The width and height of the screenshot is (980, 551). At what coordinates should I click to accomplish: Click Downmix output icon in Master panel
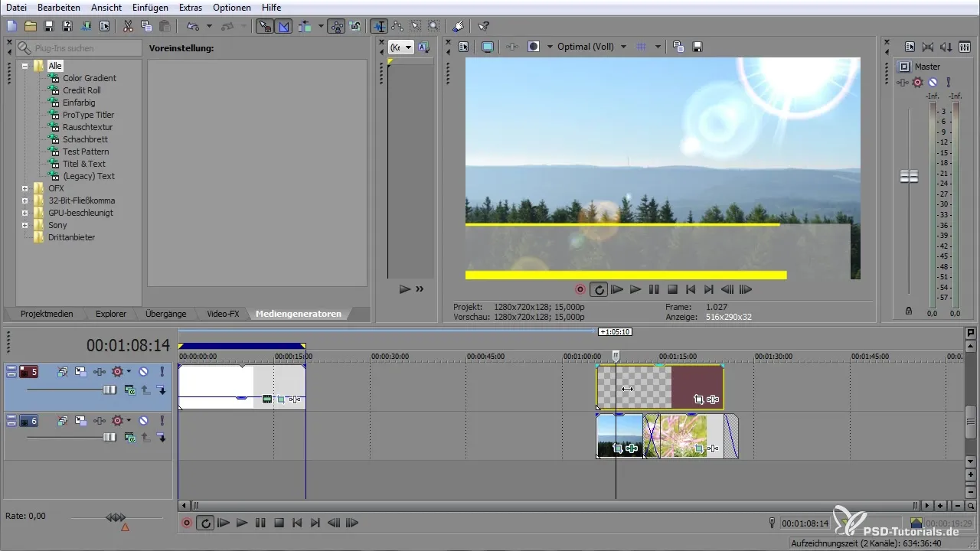[928, 47]
